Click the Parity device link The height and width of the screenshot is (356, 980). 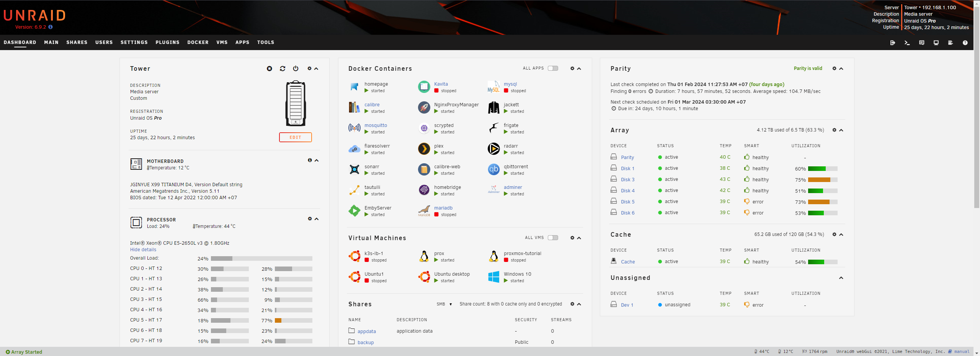click(x=627, y=158)
